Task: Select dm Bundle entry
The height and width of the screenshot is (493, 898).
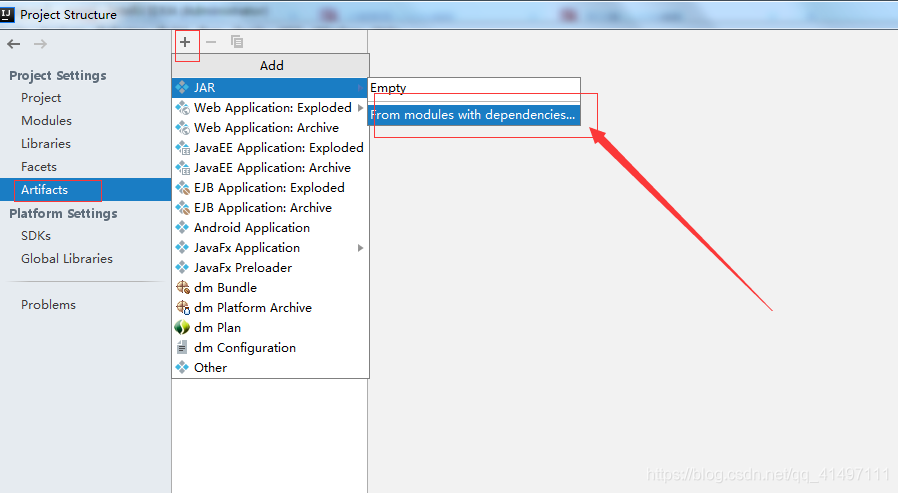Action: coord(270,287)
